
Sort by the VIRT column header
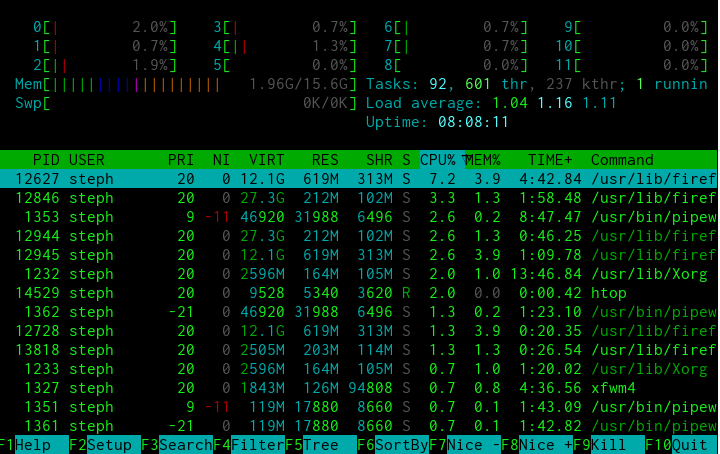click(267, 160)
